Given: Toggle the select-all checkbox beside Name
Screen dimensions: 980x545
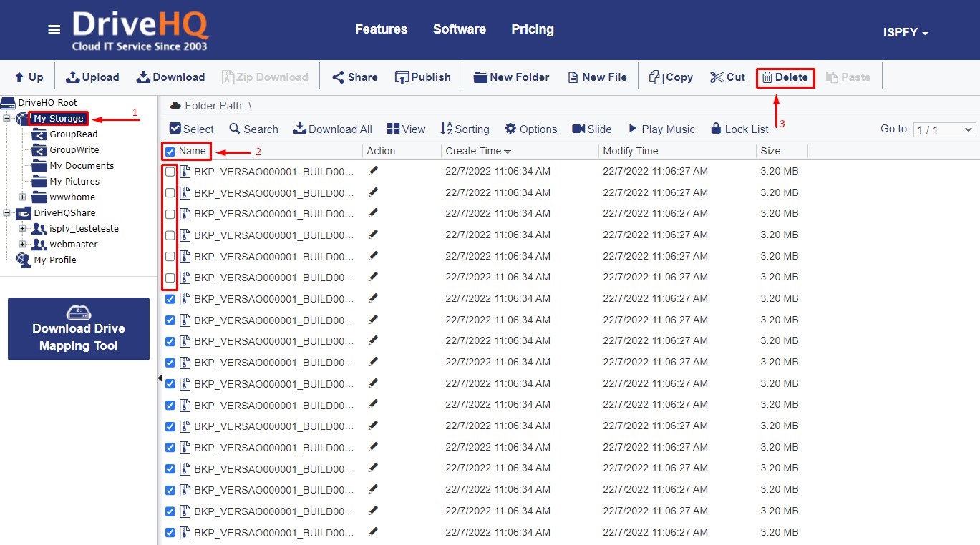Looking at the screenshot, I should point(170,152).
